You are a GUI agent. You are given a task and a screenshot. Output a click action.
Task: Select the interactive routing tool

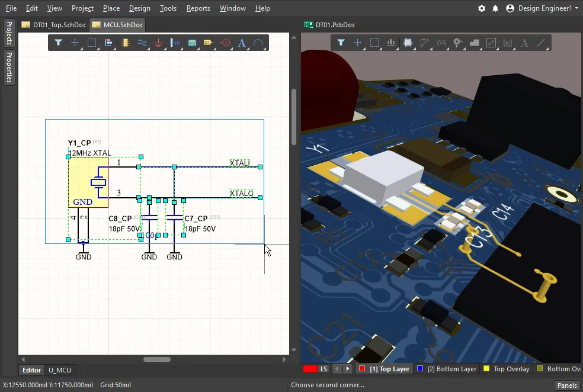click(424, 43)
